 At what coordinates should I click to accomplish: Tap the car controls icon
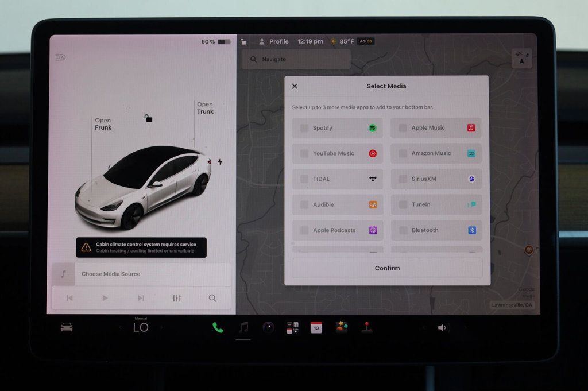pos(67,327)
